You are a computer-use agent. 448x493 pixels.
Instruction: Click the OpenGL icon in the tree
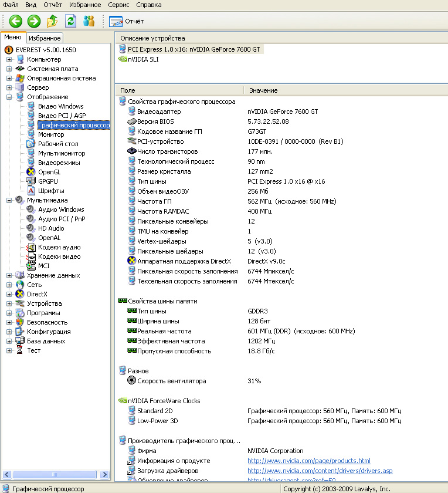(31, 172)
